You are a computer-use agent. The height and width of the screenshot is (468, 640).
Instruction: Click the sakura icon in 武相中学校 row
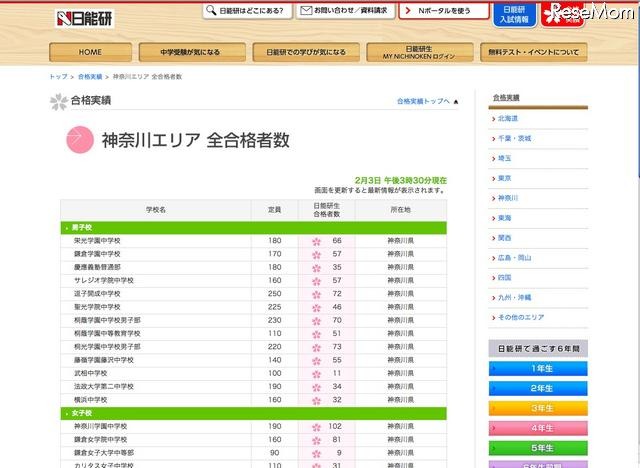[316, 373]
